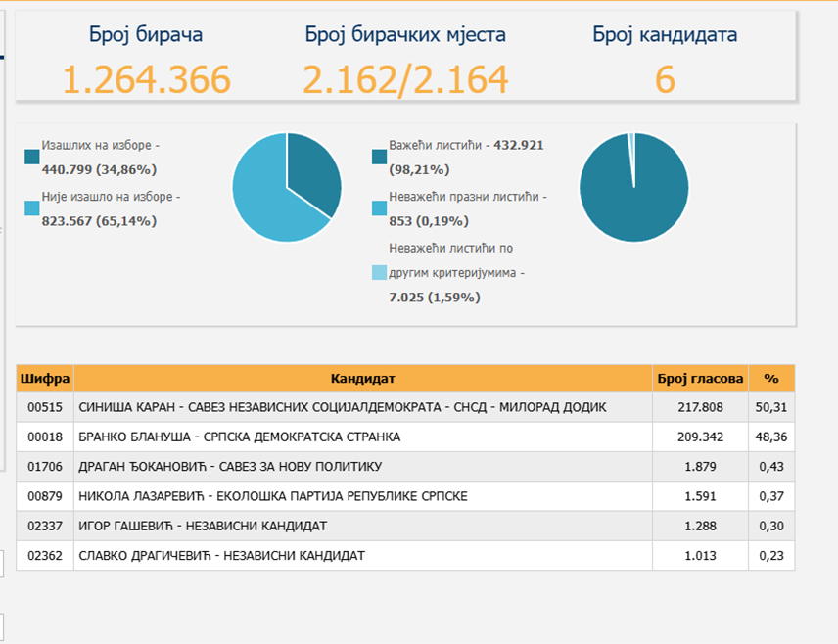The height and width of the screenshot is (644, 838).
Task: Click the pale blue 'Неважећи листићи по другим критеријумима' swatch
Action: (x=380, y=273)
